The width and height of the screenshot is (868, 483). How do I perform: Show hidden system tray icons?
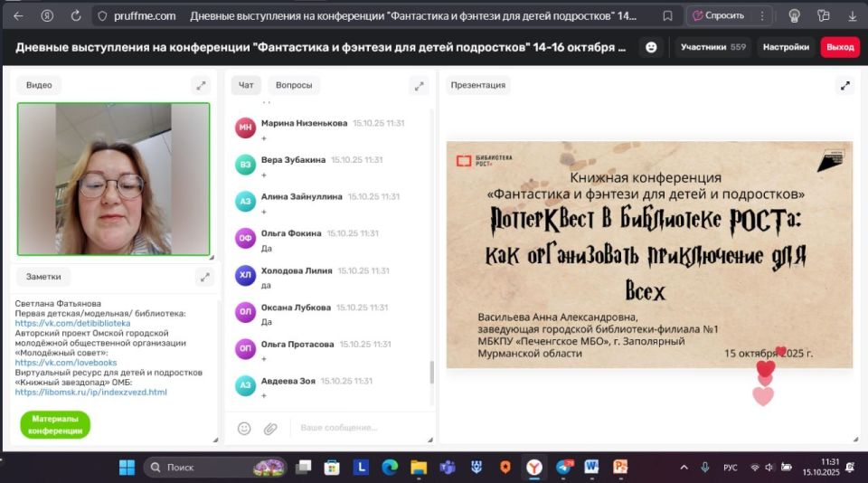point(684,468)
